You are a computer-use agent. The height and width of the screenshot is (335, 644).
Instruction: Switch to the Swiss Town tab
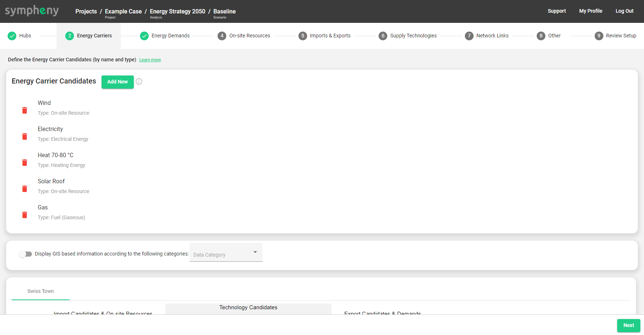(41, 291)
